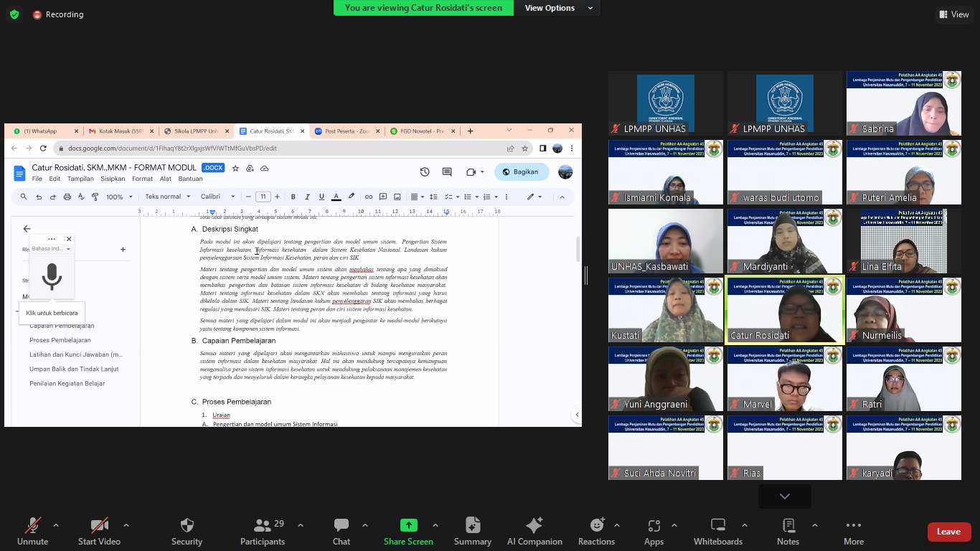This screenshot has width=980, height=551.
Task: Select the Catur Rosidati video thumbnail
Action: tap(784, 310)
